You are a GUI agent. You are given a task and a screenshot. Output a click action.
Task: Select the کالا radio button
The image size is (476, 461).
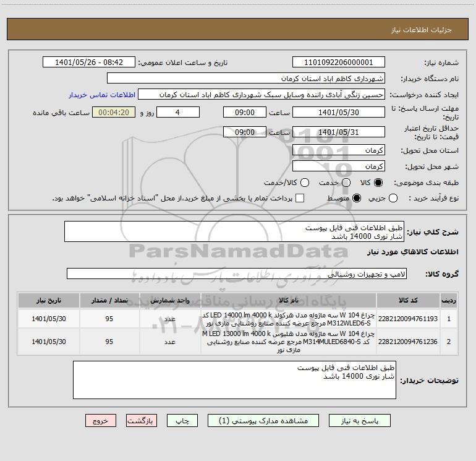click(x=378, y=183)
